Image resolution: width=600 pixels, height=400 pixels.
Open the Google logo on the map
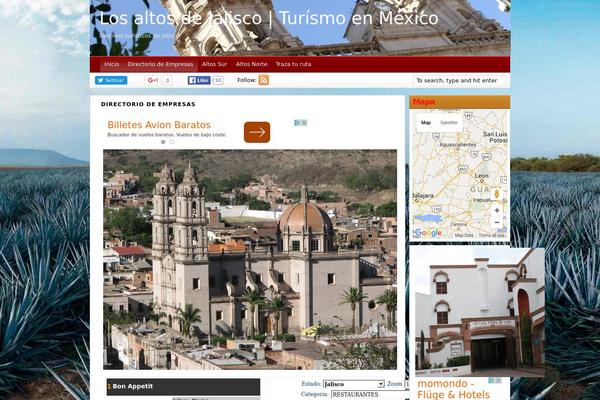pos(428,233)
